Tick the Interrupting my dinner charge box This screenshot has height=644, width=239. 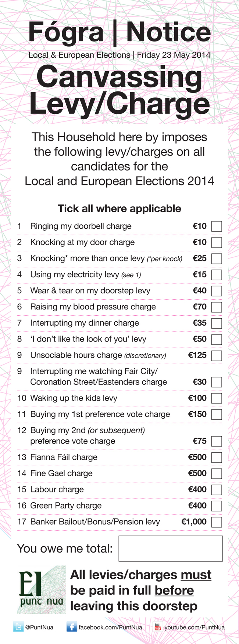tap(217, 323)
